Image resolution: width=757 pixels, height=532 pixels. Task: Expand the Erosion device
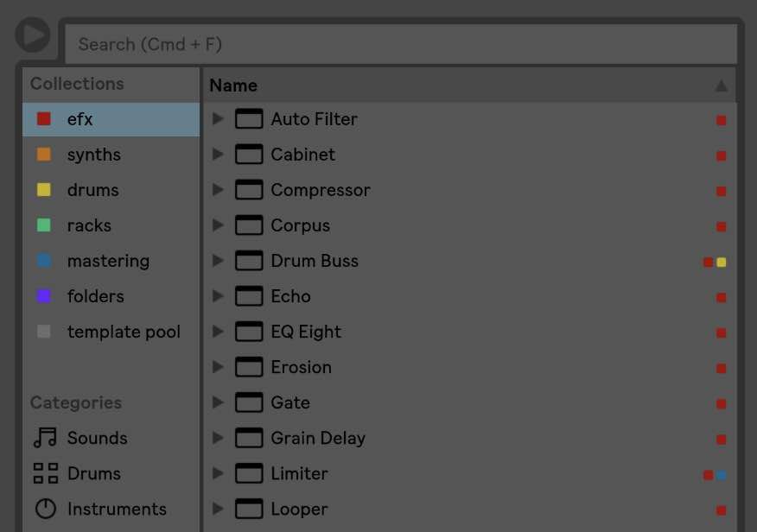tap(218, 367)
